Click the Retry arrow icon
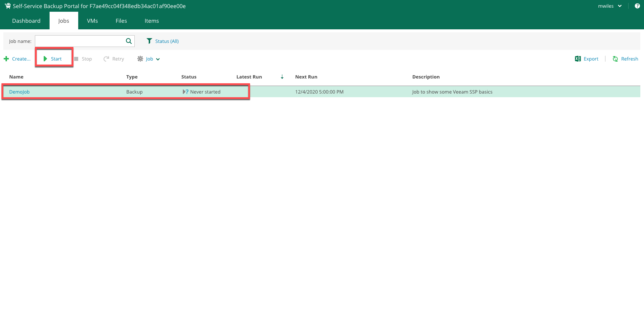This screenshot has height=314, width=644. [106, 59]
